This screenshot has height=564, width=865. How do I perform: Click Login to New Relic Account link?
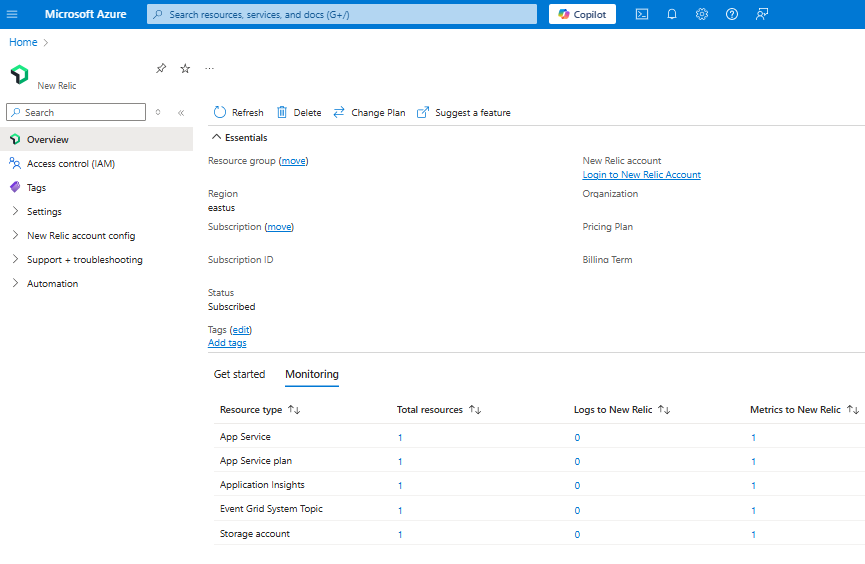(641, 175)
